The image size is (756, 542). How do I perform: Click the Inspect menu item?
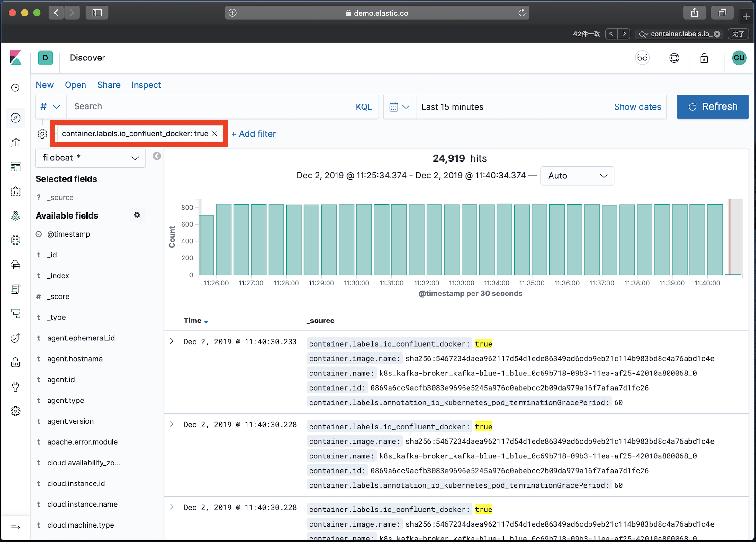[x=146, y=85]
